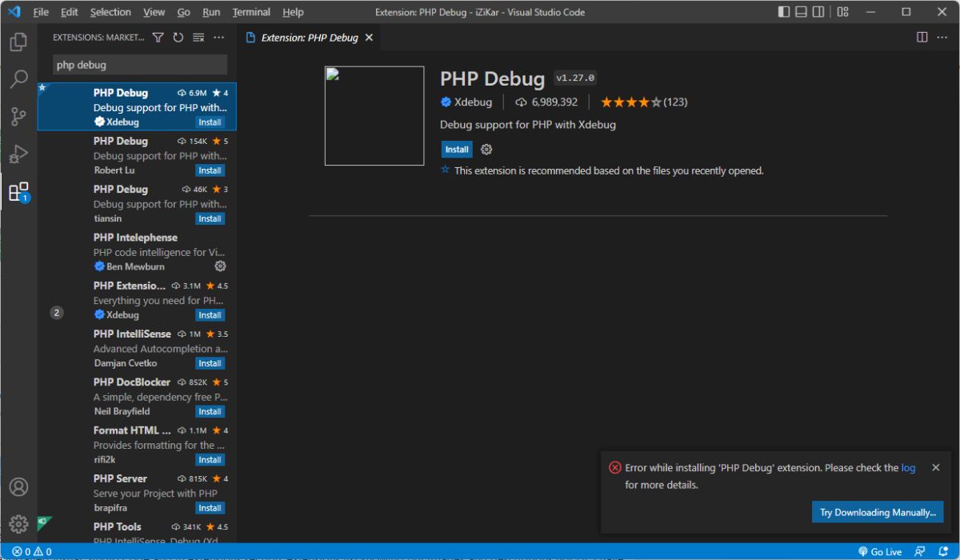Image resolution: width=960 pixels, height=560 pixels.
Task: Install the PHP Extension Pack item
Action: [x=210, y=315]
